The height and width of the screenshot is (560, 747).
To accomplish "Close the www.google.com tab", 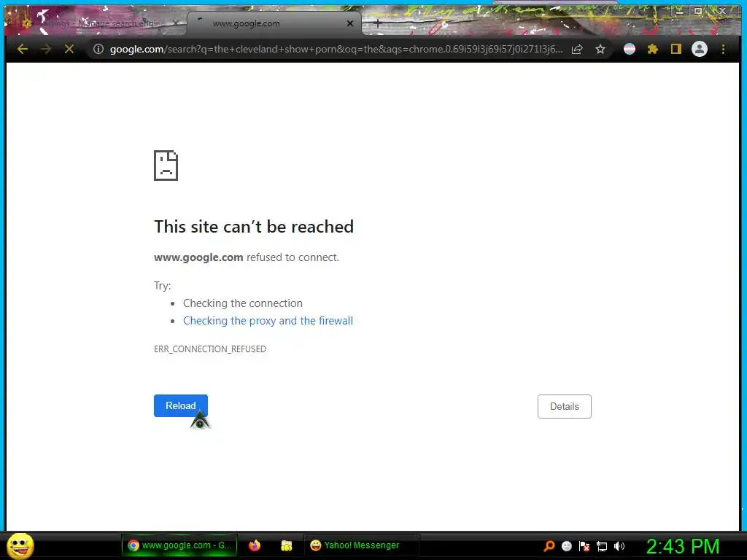I will pyautogui.click(x=350, y=23).
